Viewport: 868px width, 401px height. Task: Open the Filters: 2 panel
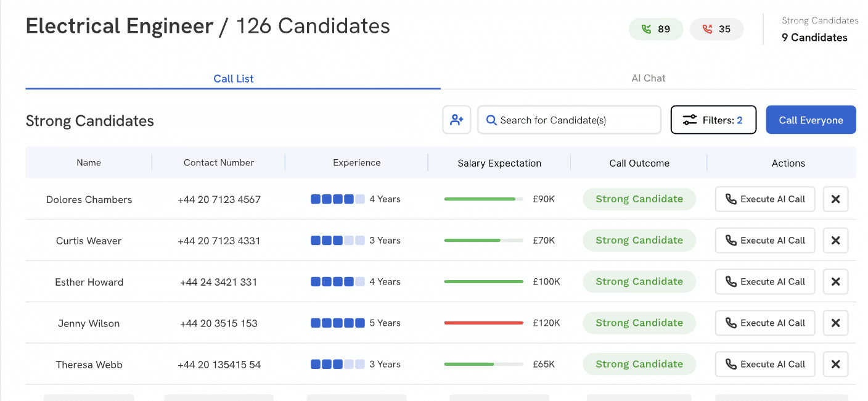[x=713, y=120]
